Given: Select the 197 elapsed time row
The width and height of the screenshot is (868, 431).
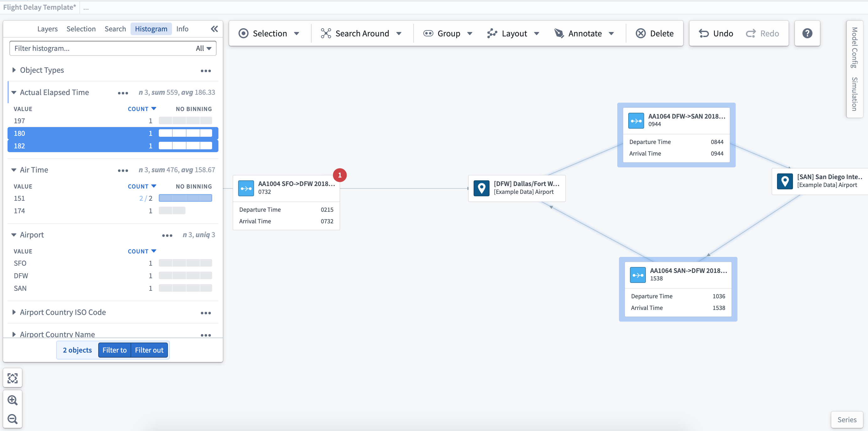Looking at the screenshot, I should pyautogui.click(x=113, y=121).
